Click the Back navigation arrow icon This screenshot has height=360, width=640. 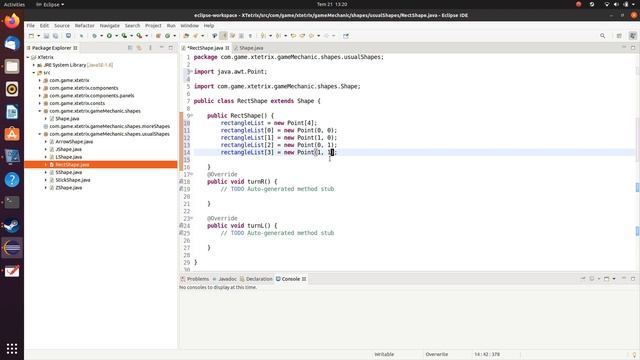[311, 36]
